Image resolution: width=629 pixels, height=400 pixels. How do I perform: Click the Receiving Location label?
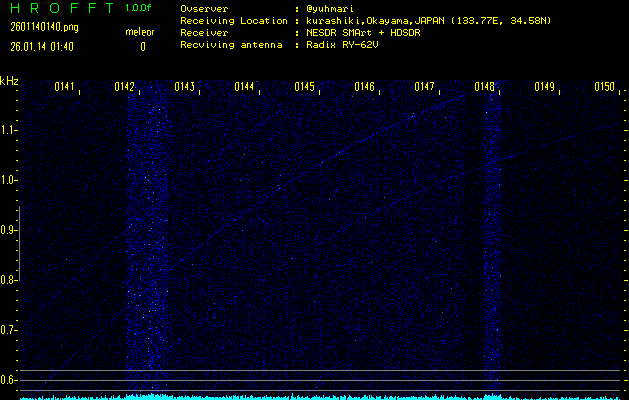[234, 21]
